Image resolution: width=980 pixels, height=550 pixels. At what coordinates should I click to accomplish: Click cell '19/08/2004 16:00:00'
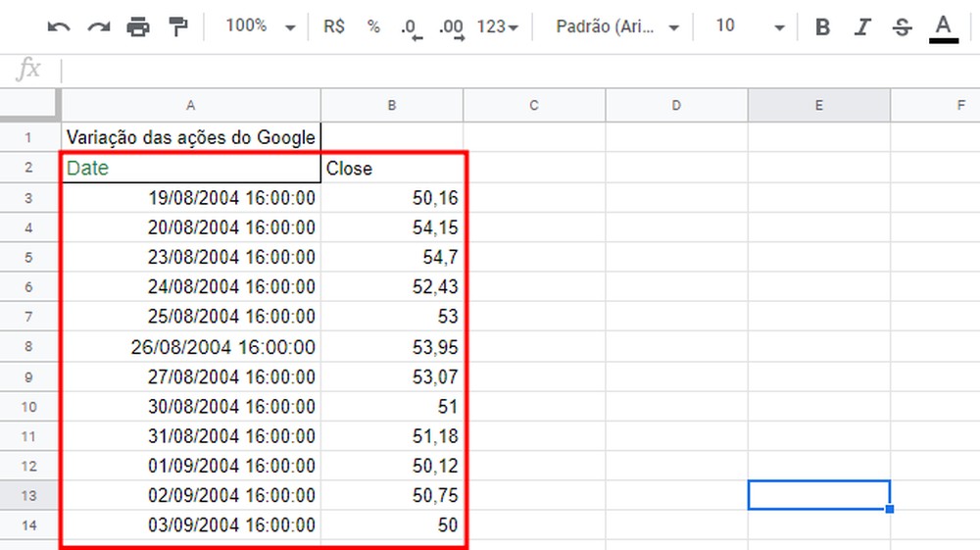191,197
